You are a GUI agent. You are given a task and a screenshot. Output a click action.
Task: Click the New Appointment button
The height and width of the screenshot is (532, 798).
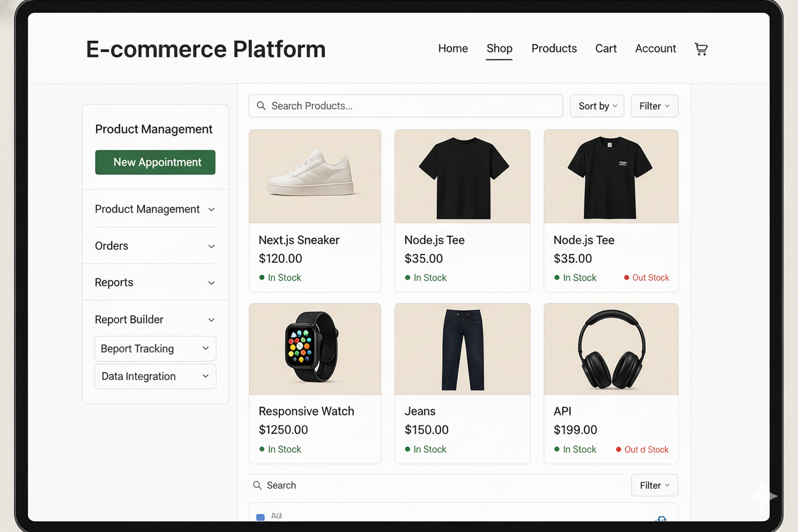coord(155,162)
